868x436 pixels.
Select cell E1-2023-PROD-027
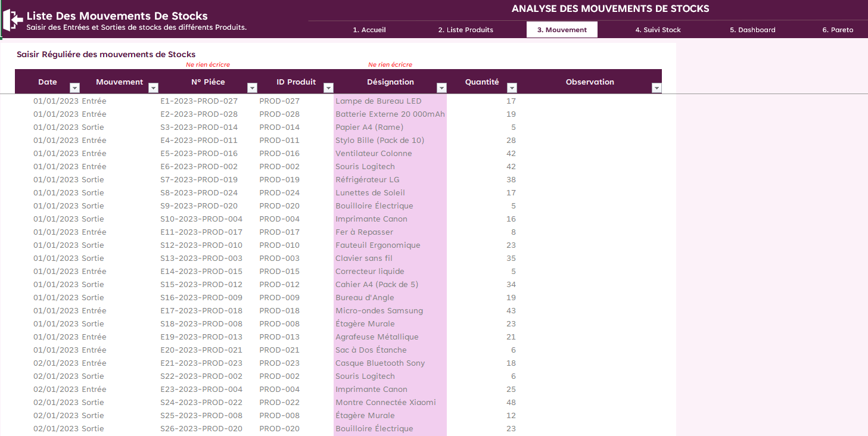point(199,101)
